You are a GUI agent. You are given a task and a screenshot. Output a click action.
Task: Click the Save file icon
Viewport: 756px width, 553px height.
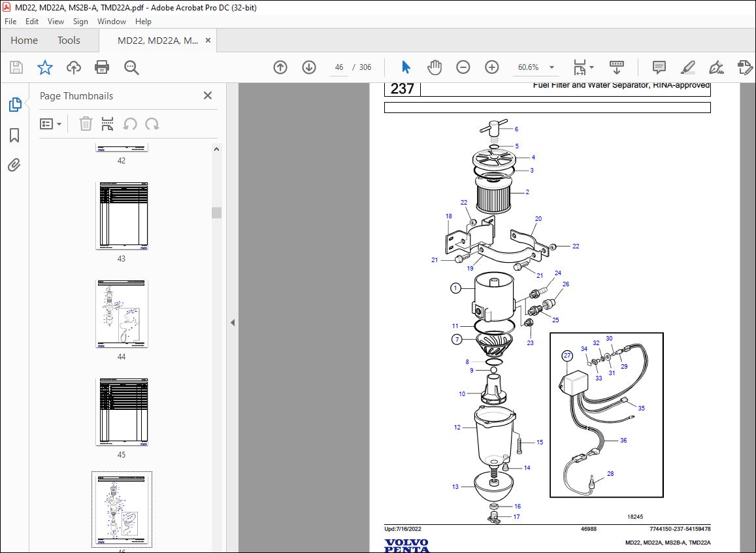click(16, 67)
